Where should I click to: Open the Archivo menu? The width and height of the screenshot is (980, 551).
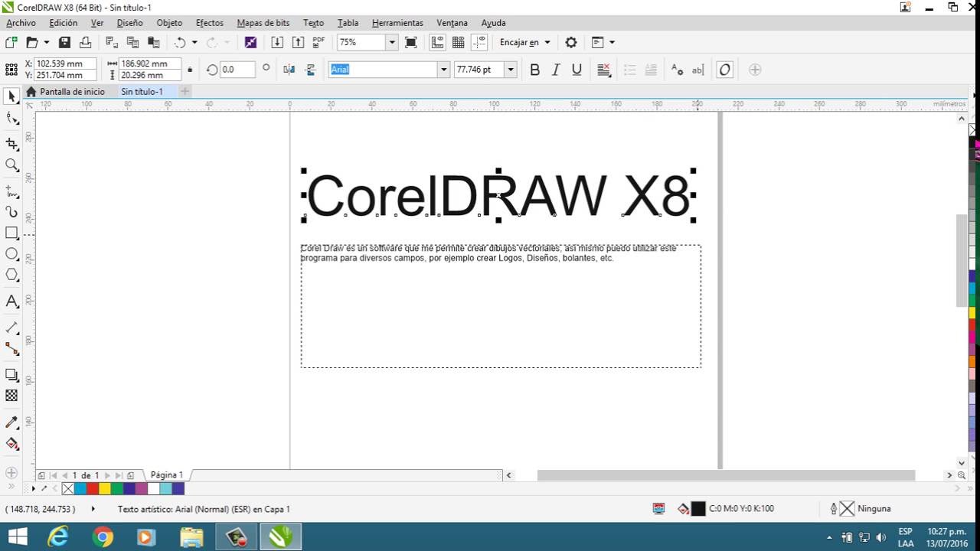point(21,23)
